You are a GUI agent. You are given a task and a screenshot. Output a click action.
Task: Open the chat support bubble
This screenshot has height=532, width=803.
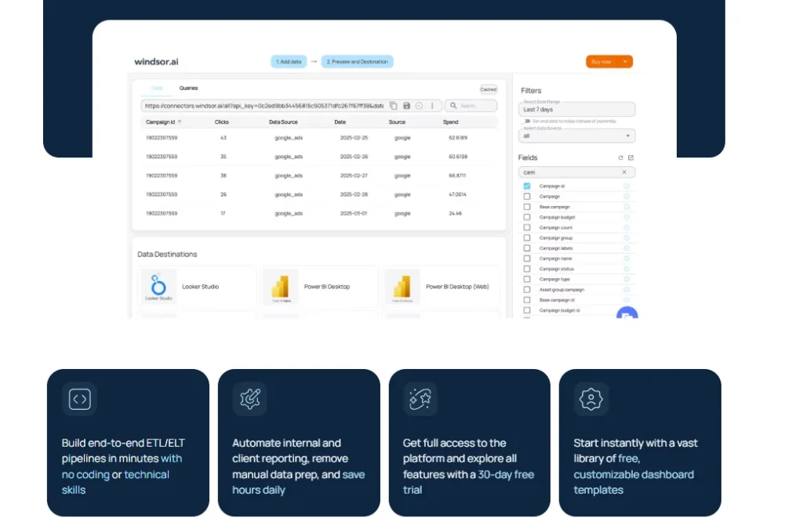pyautogui.click(x=627, y=315)
